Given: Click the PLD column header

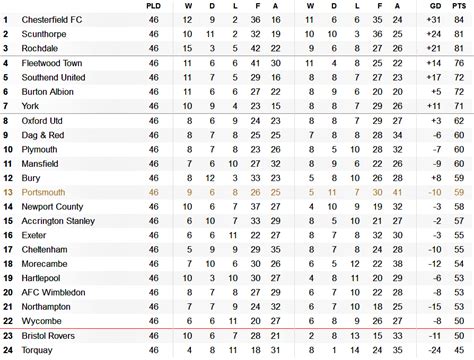Looking at the screenshot, I should point(154,6).
